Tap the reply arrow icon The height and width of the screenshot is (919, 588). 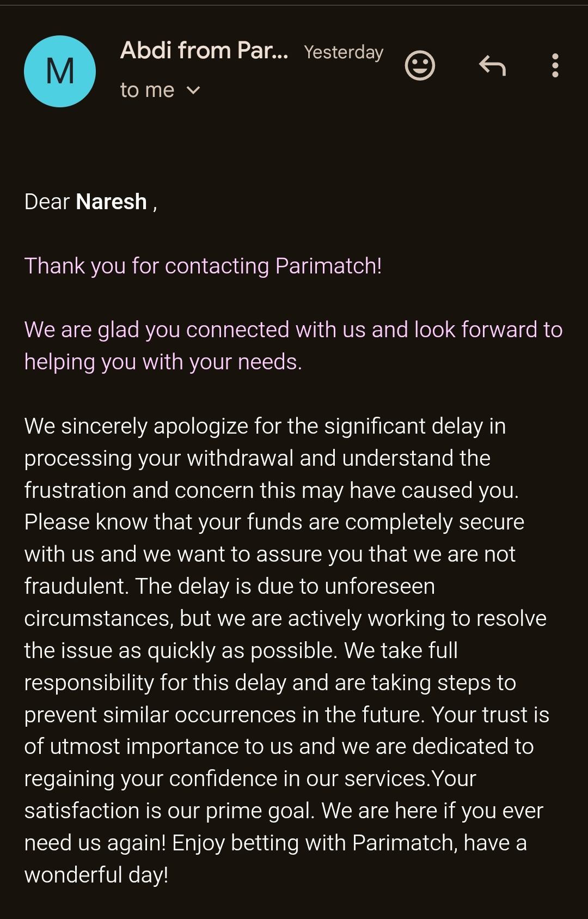click(493, 66)
